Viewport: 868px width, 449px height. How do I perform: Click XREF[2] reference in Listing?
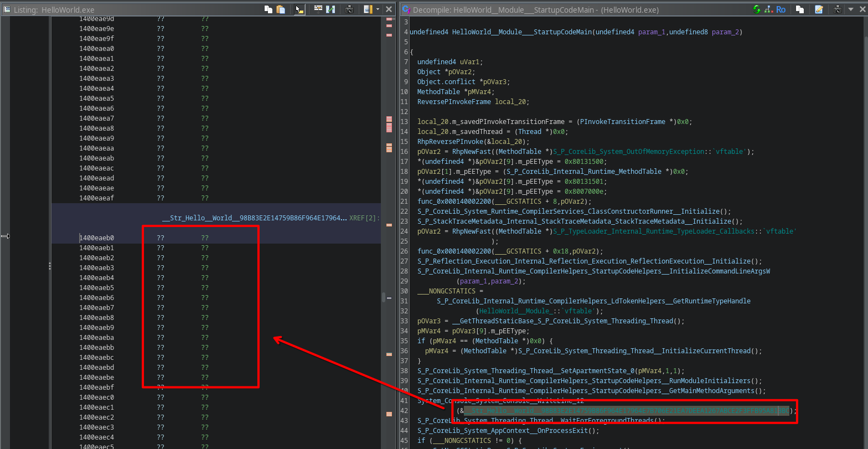tap(364, 218)
